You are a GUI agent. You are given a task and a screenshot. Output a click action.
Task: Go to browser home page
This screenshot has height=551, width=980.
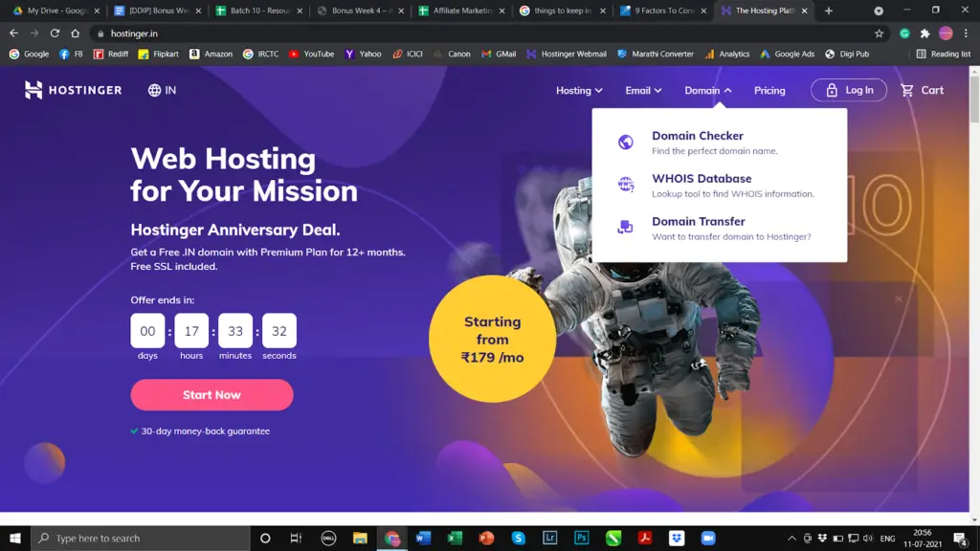coord(75,33)
